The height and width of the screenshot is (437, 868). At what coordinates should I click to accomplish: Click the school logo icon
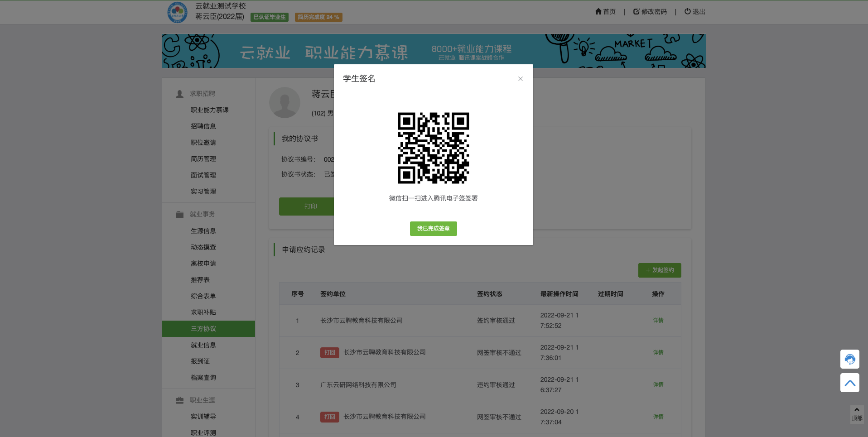pyautogui.click(x=177, y=12)
